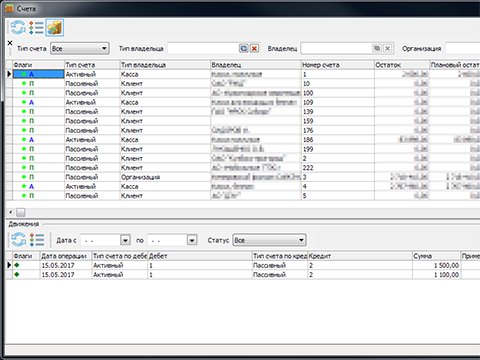Select the account row with number 10
480x360 pixels.
pyautogui.click(x=243, y=84)
